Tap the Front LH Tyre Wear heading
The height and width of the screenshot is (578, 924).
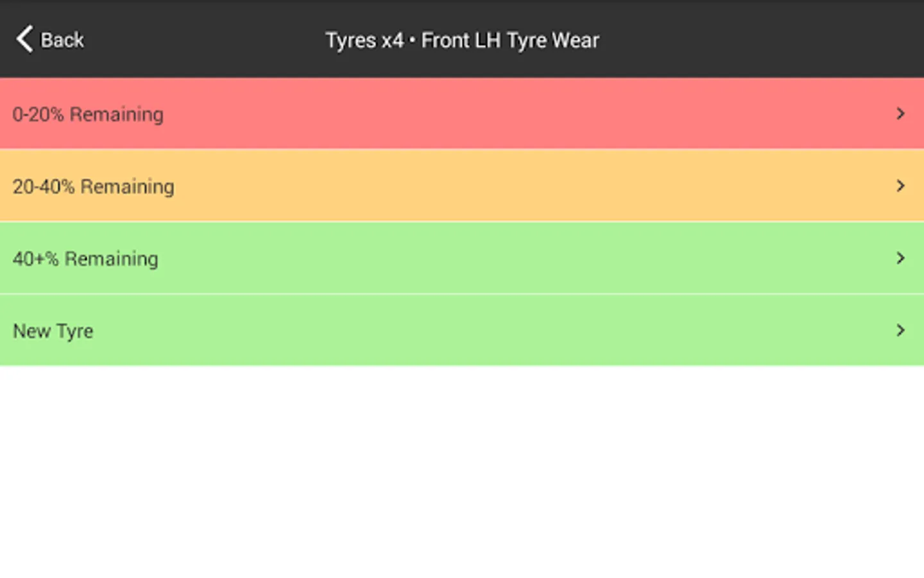(x=510, y=40)
